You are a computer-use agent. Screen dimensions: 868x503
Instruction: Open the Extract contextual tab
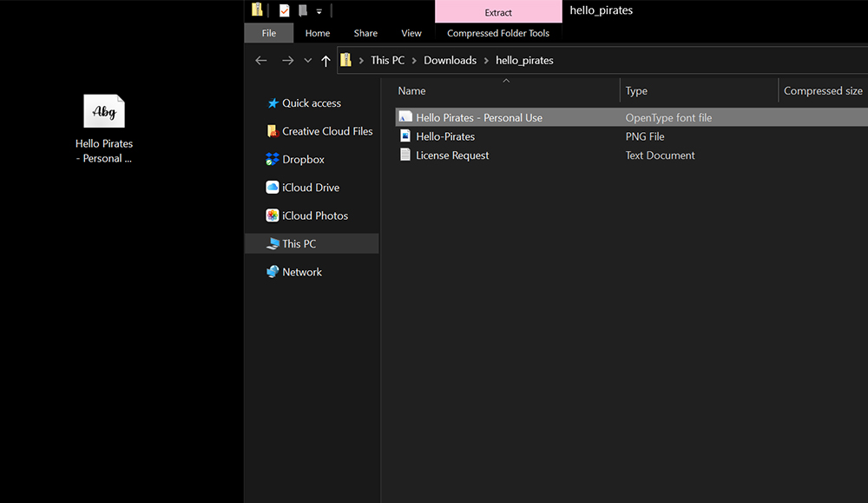pos(498,12)
